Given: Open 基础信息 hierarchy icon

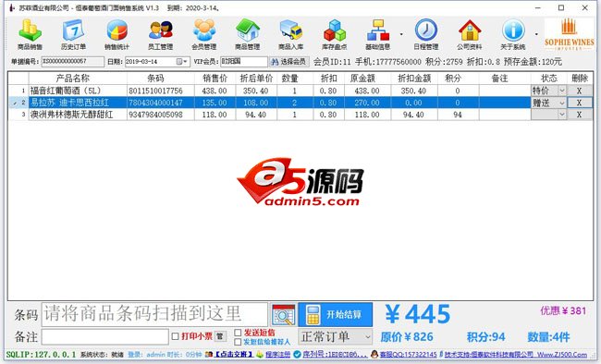Looking at the screenshot, I should click(378, 34).
